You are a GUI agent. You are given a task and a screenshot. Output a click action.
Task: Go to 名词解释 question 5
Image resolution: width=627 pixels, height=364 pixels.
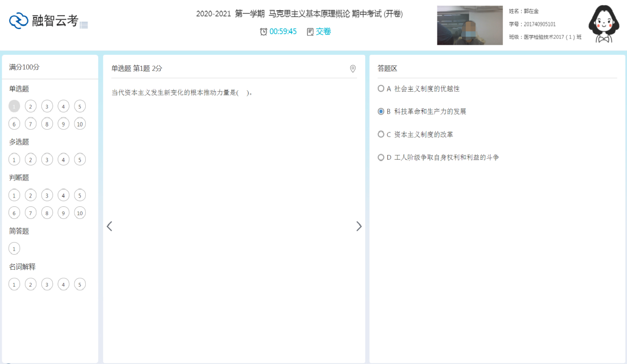(80, 285)
